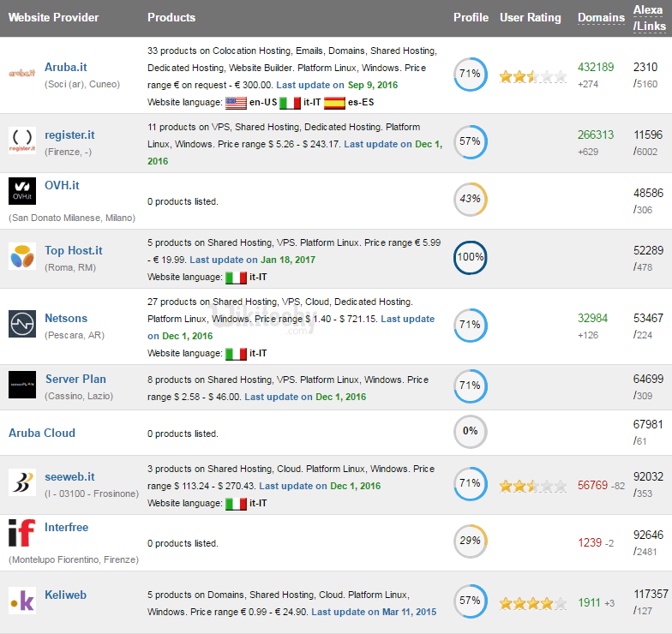Click the Aruba.it star rating
672x634 pixels.
(532, 76)
